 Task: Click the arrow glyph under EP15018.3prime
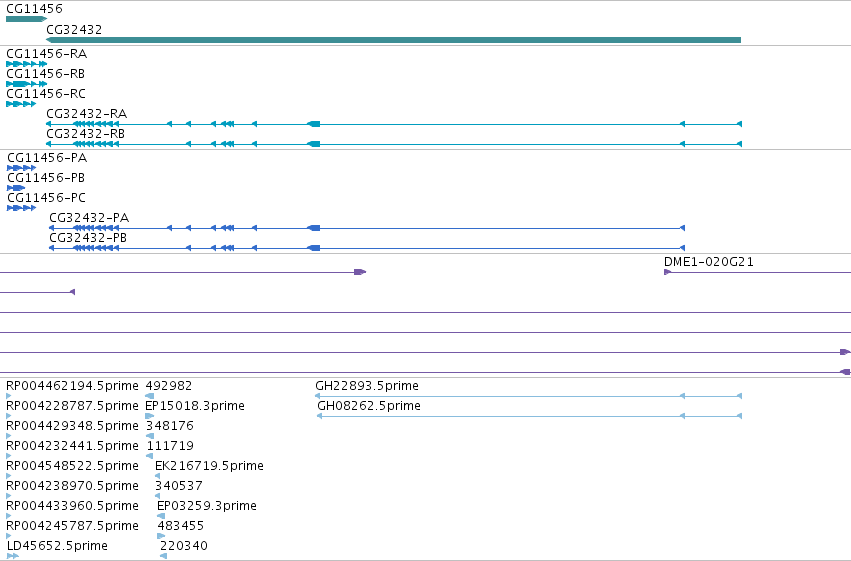[x=150, y=416]
